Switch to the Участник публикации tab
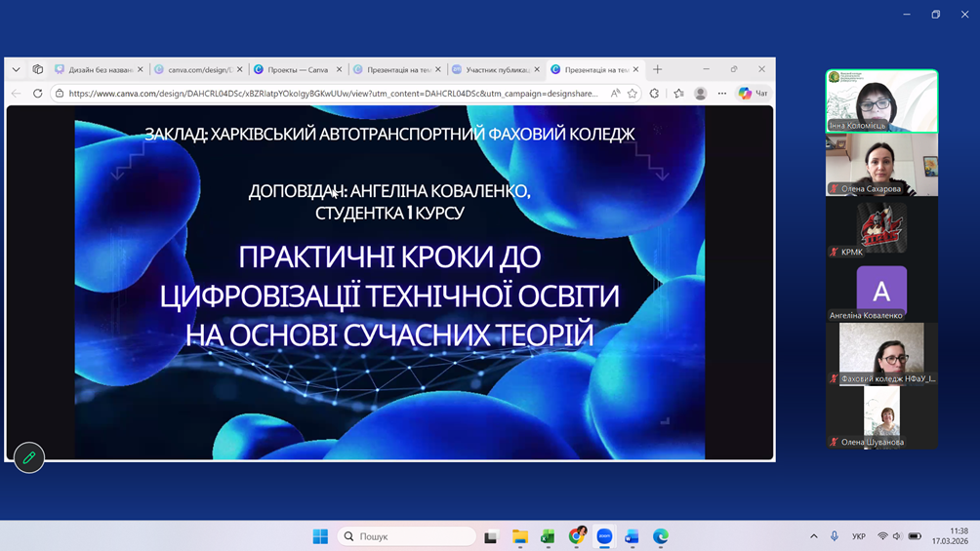 (496, 70)
